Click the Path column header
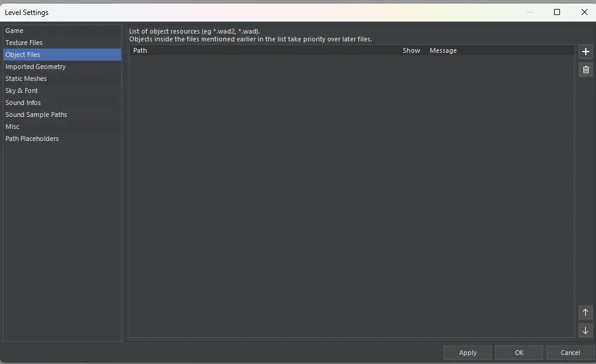596x364 pixels. 140,50
